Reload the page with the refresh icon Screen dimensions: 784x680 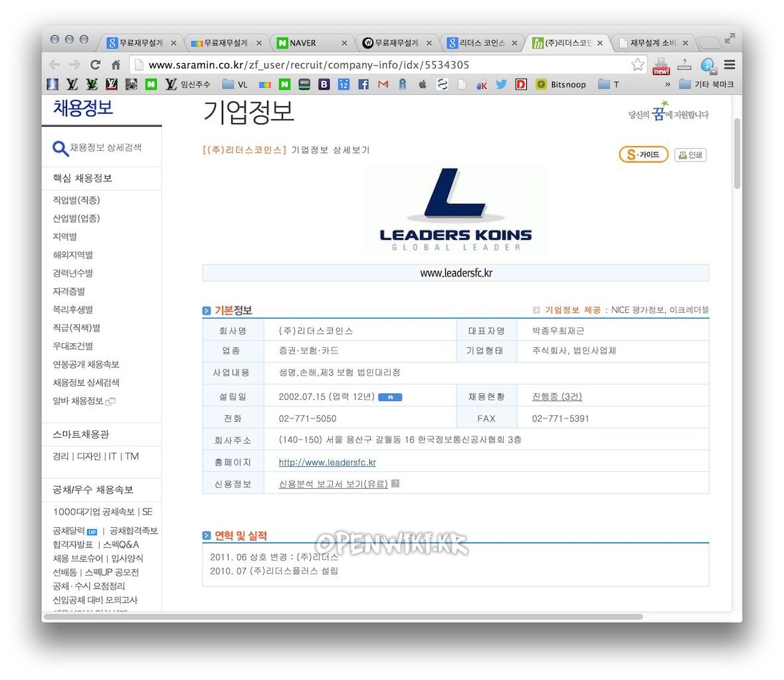(x=95, y=64)
